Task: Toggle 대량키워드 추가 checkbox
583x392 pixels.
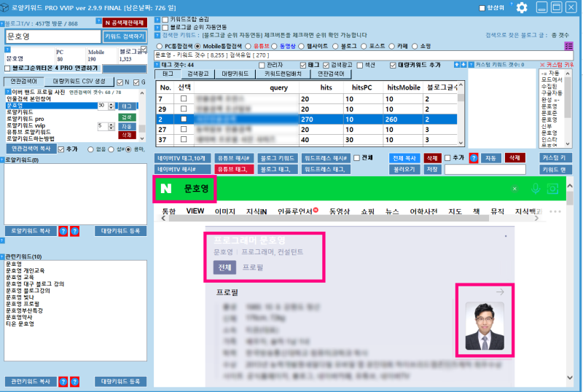Action: [393, 65]
